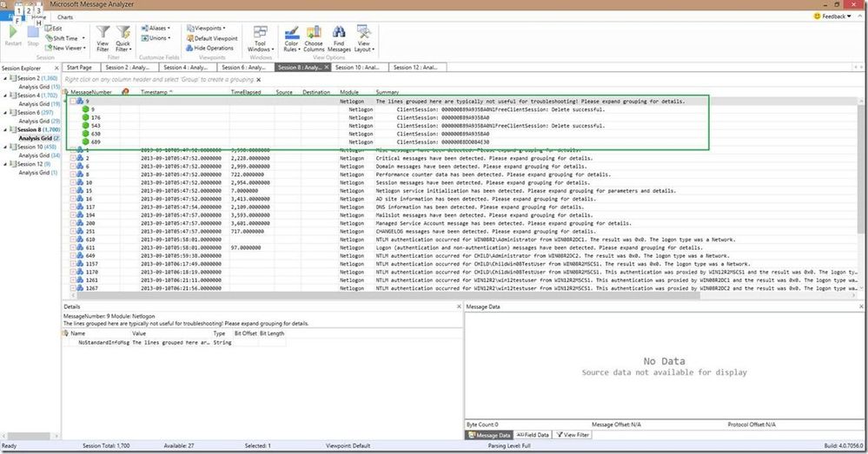Viewport: 868px width, 454px height.
Task: Open the View Layout menu
Action: tap(364, 38)
